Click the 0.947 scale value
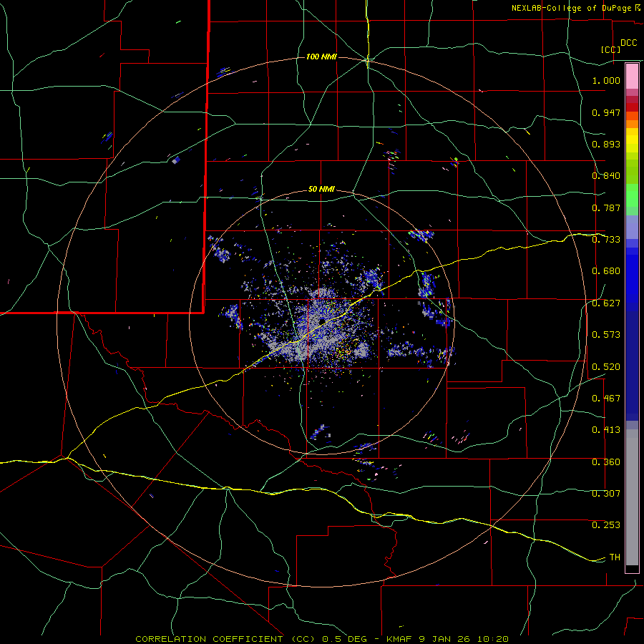Viewport: 644px width, 644px height. tap(606, 112)
